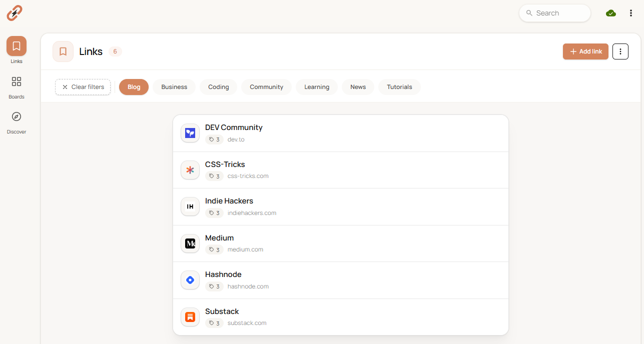The image size is (644, 344).
Task: Click the css-tricks.com URL text
Action: point(248,176)
